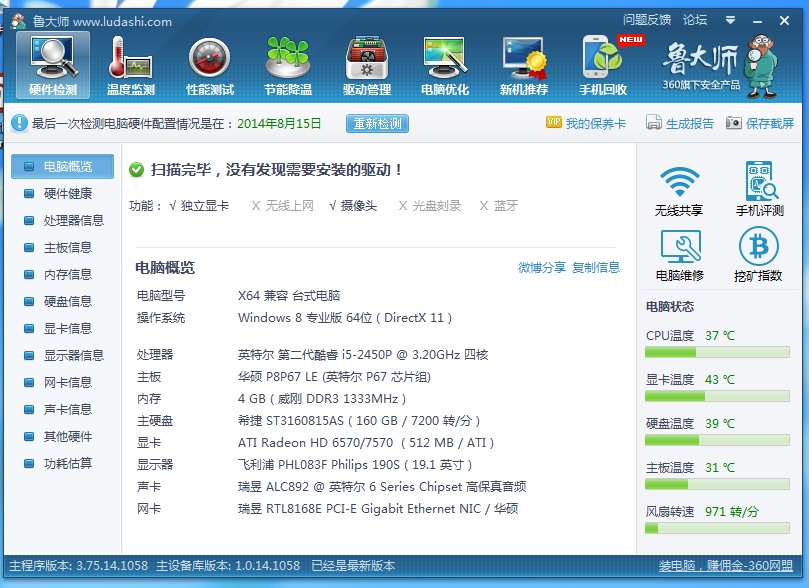This screenshot has width=809, height=588.
Task: Click the 显卡温度 progress bar
Action: click(x=717, y=396)
